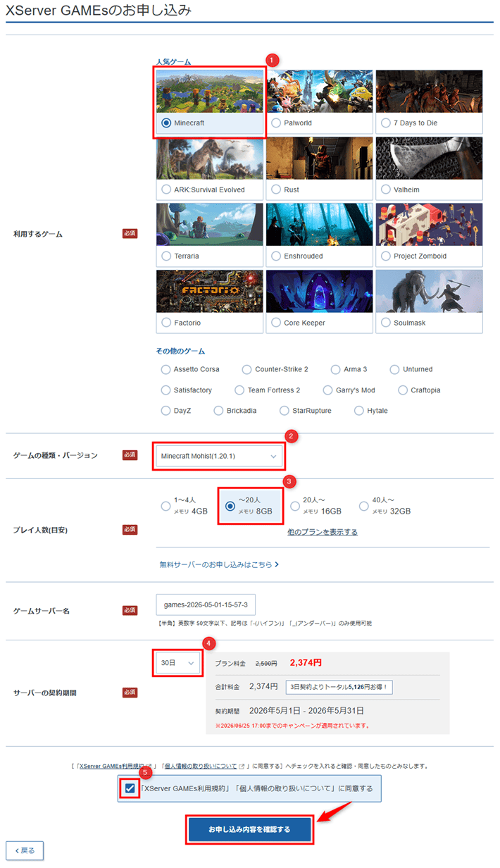Click the Palworld game thumbnail image
Screen dimensions: 500x868
click(320, 91)
